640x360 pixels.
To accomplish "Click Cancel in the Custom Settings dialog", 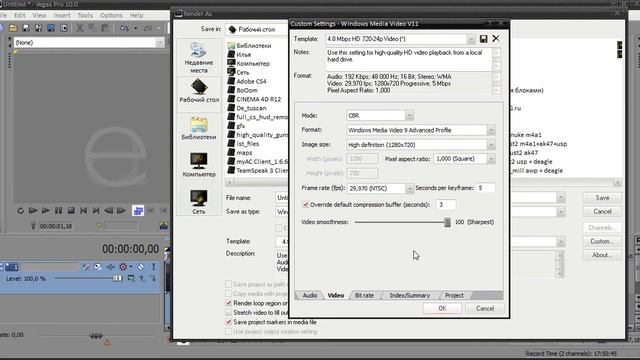I will click(484, 308).
